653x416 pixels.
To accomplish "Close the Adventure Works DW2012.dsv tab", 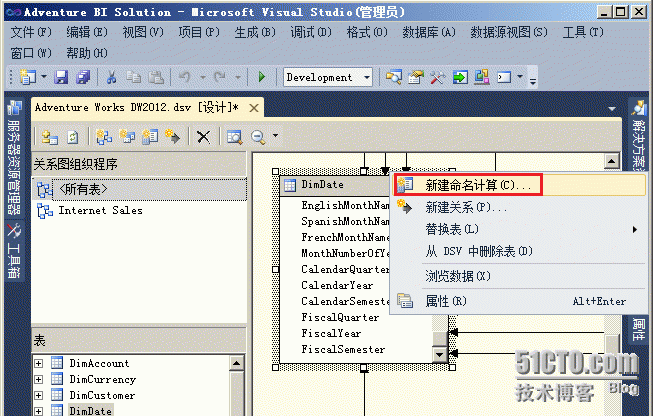I will [x=254, y=108].
